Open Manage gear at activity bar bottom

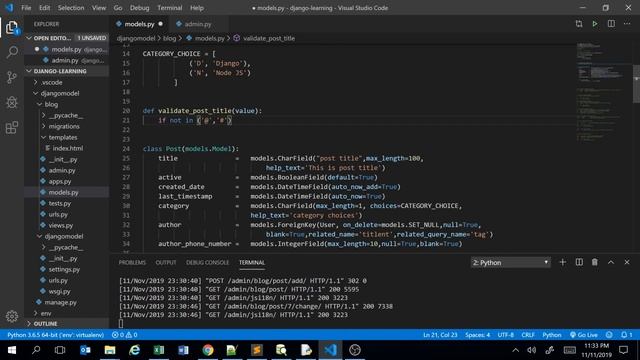point(12,316)
